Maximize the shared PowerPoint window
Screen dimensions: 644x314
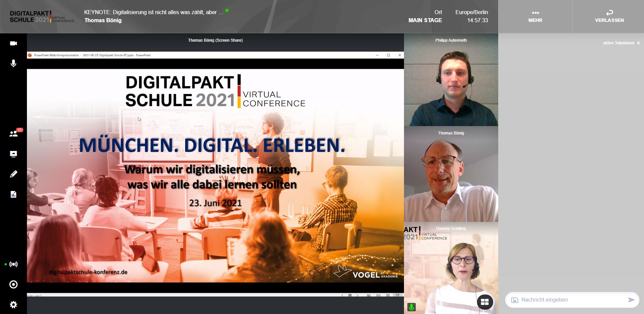(x=388, y=55)
